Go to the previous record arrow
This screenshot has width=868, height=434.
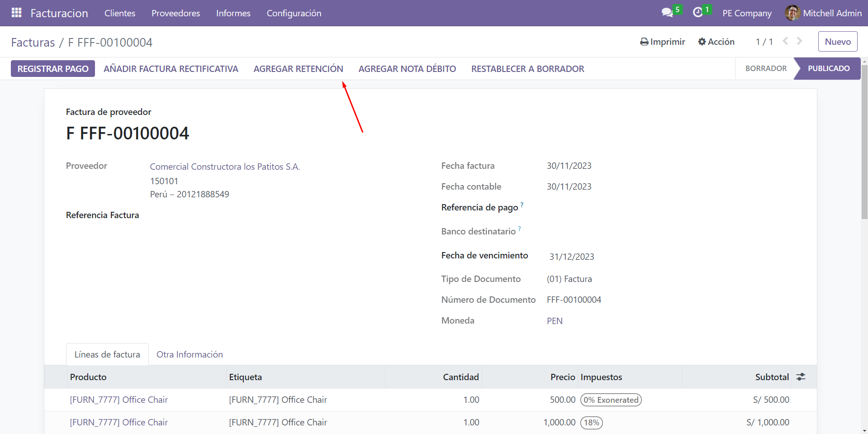click(x=786, y=41)
